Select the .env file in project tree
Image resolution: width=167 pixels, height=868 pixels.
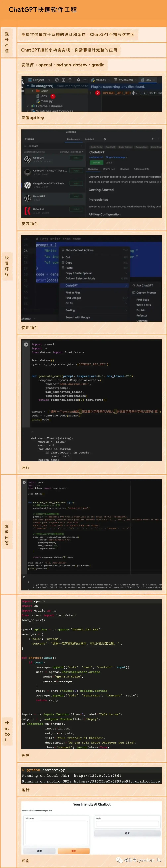[42, 96]
